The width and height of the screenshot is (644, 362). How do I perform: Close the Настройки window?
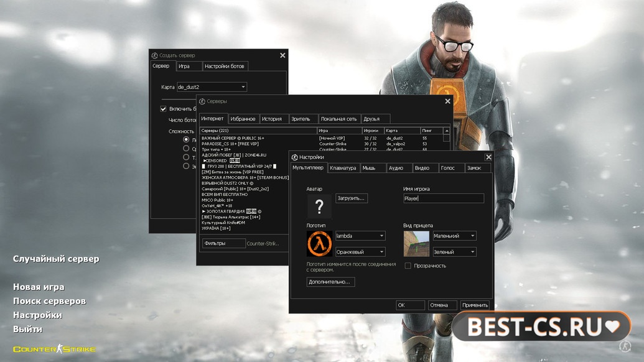click(488, 157)
